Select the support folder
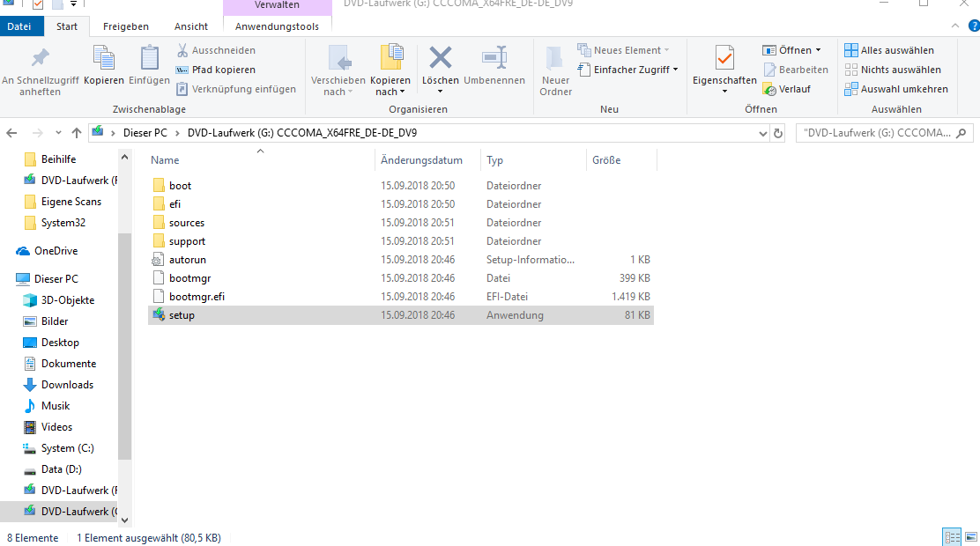This screenshot has height=546, width=980. [x=401, y=241]
